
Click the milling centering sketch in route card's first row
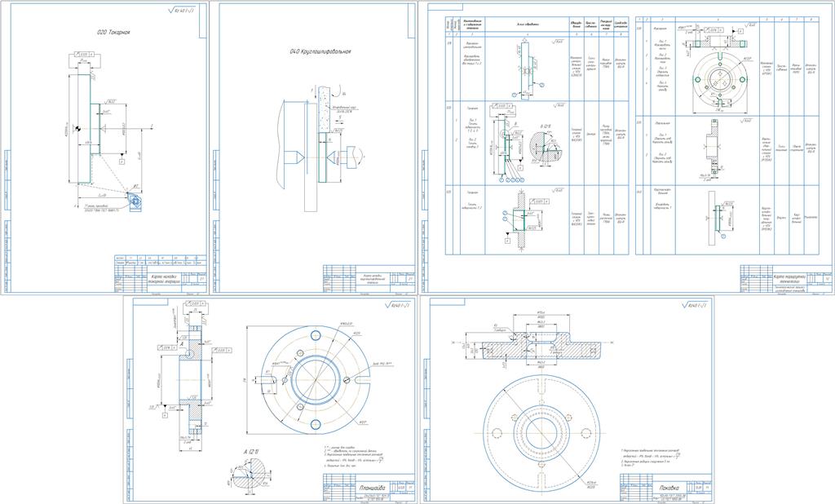527,69
